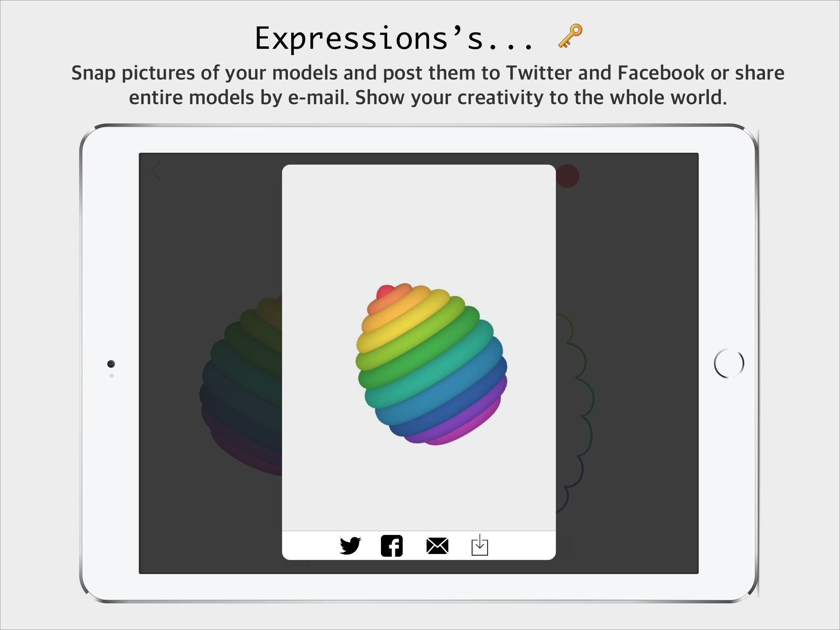Image resolution: width=840 pixels, height=630 pixels.
Task: Save image with the download arrow icon
Action: [479, 546]
